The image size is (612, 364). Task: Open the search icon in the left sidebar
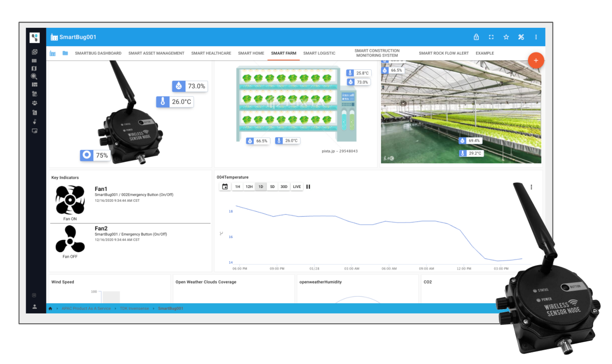(34, 77)
